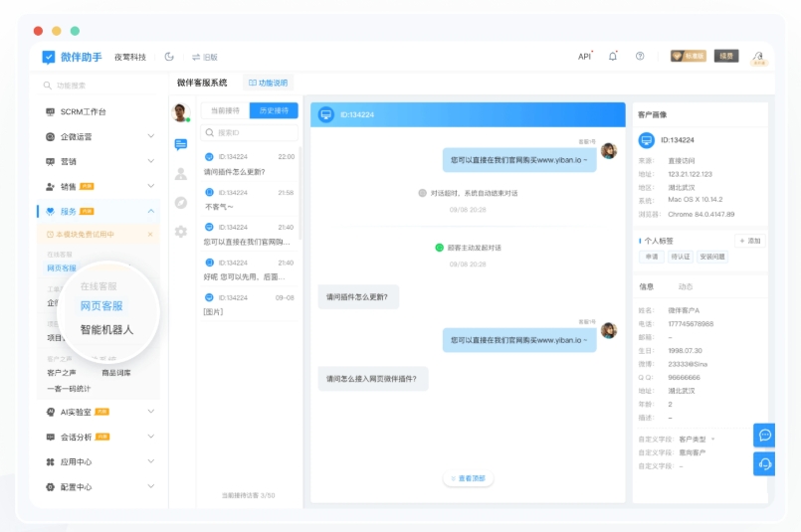Select the 智能机器人 menu item
The height and width of the screenshot is (532, 801).
point(106,329)
